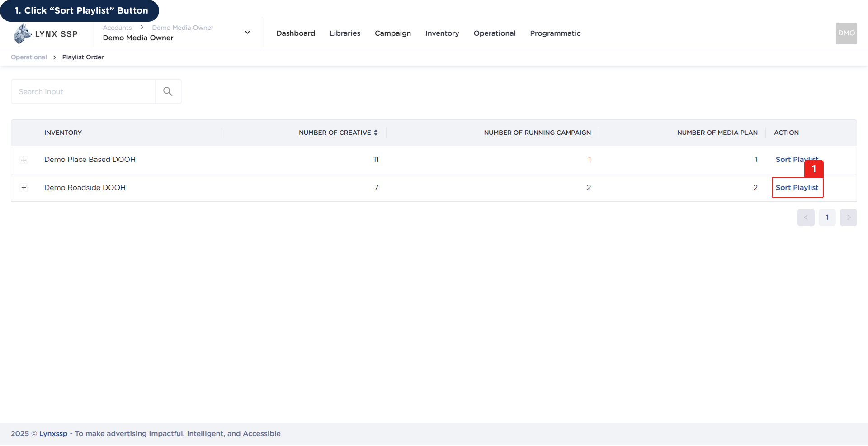Click the Accounts breadcrumb in header

pyautogui.click(x=117, y=28)
